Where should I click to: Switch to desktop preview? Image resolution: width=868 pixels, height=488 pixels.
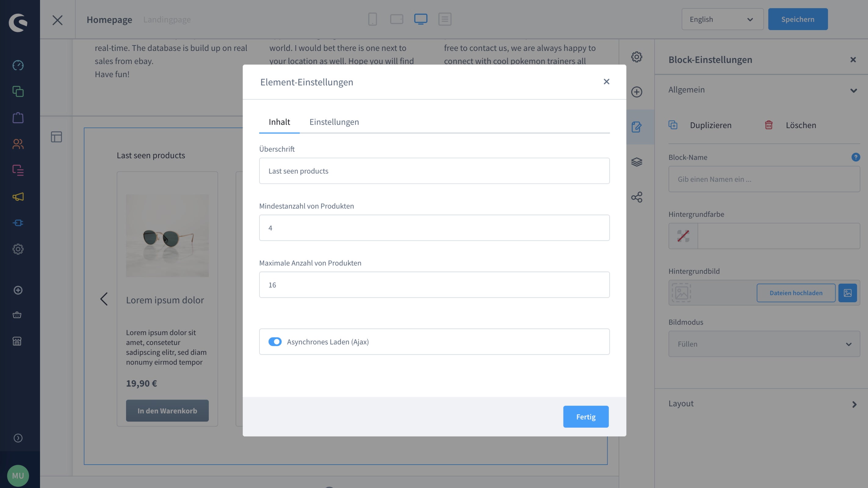click(x=421, y=19)
